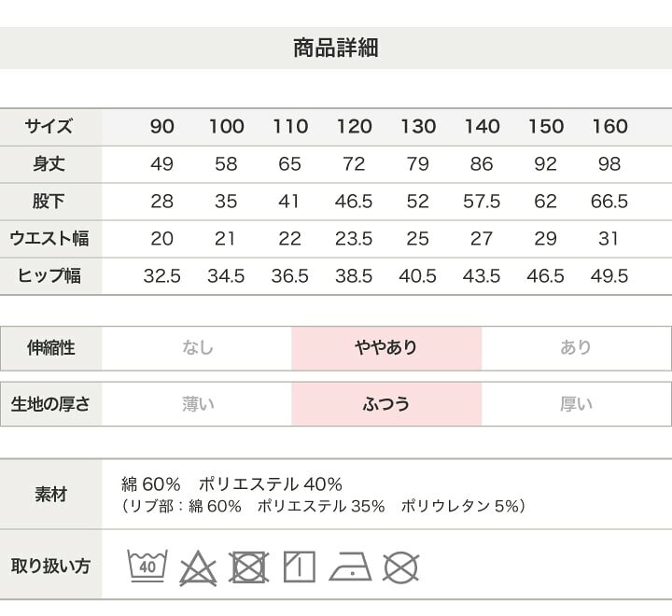Image resolution: width=672 pixels, height=616 pixels.
Task: Click the do-not-tumble-dry icon
Action: [249, 567]
